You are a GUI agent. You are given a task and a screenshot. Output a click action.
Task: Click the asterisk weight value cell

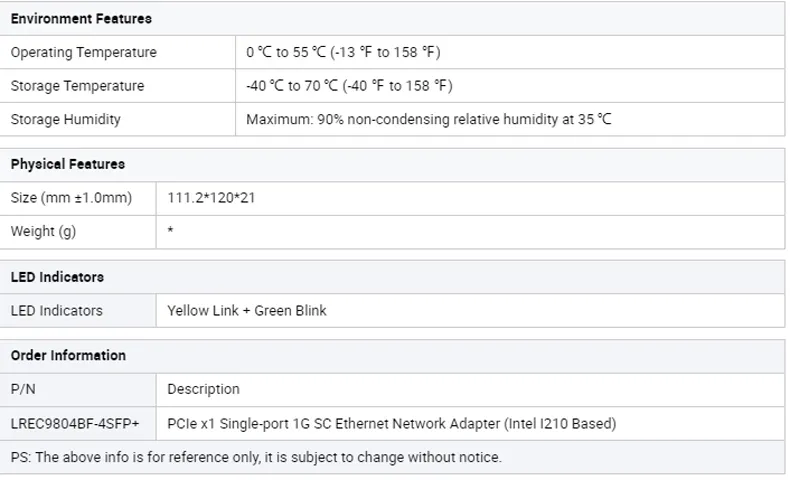tap(471, 232)
